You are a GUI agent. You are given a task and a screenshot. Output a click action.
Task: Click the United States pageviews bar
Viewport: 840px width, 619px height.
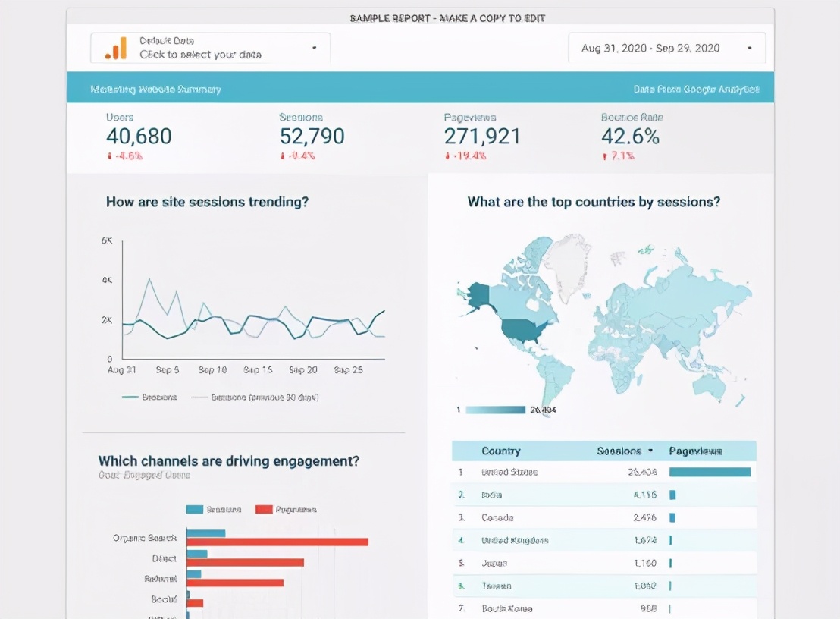coord(710,472)
